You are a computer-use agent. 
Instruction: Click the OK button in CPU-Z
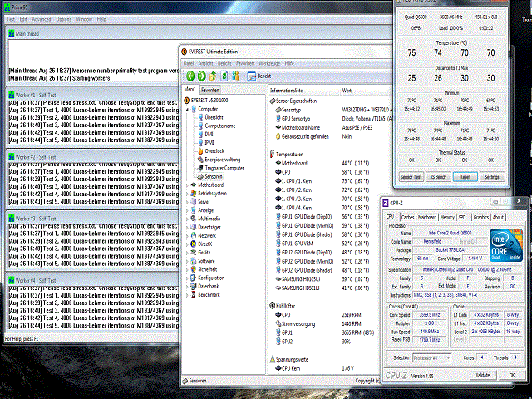512,375
